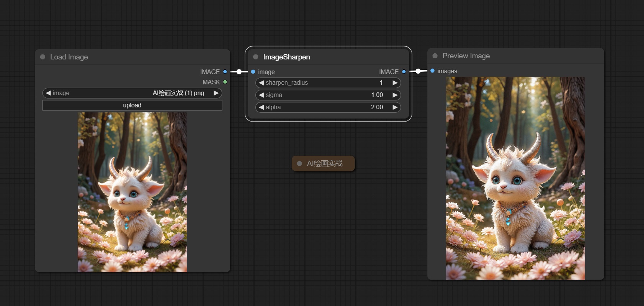Screen dimensions: 644x306
Task: Click the Preview Image images input port
Action: coord(433,71)
